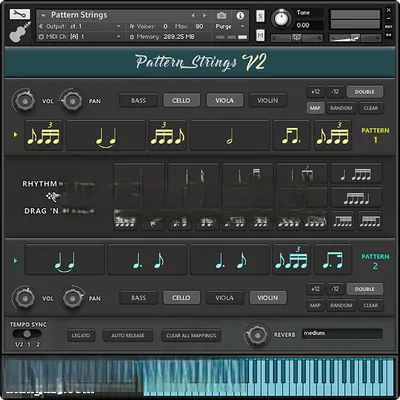
Task: Open the wrench instrument options icon
Action: point(20,14)
